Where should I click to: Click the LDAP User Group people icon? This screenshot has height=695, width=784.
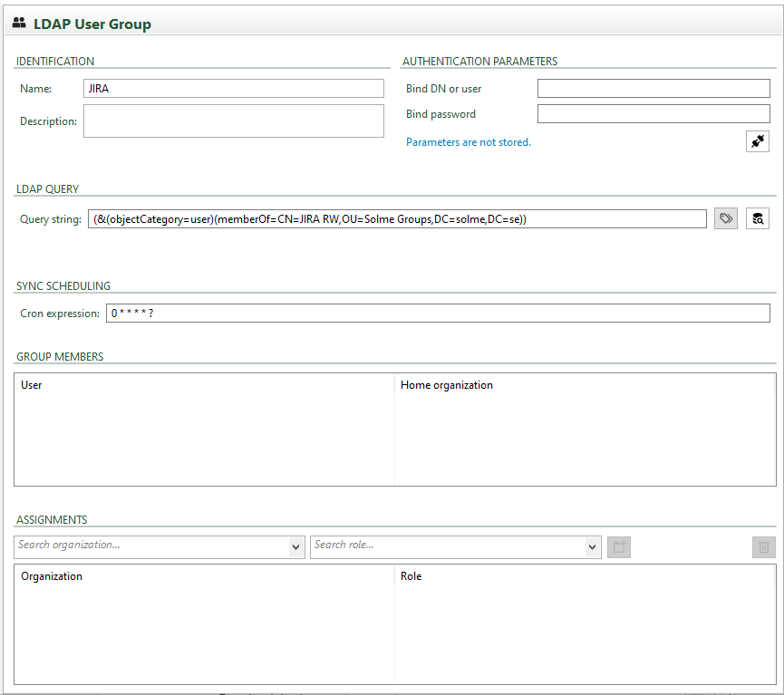pos(19,24)
